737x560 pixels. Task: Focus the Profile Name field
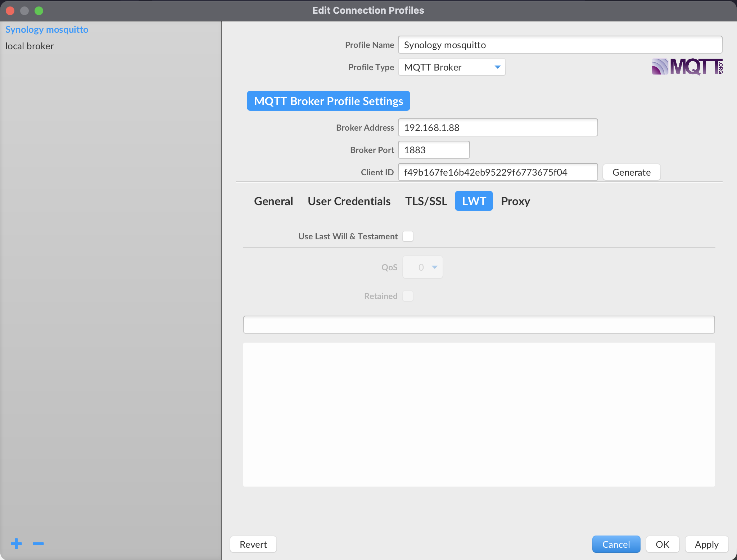click(560, 45)
